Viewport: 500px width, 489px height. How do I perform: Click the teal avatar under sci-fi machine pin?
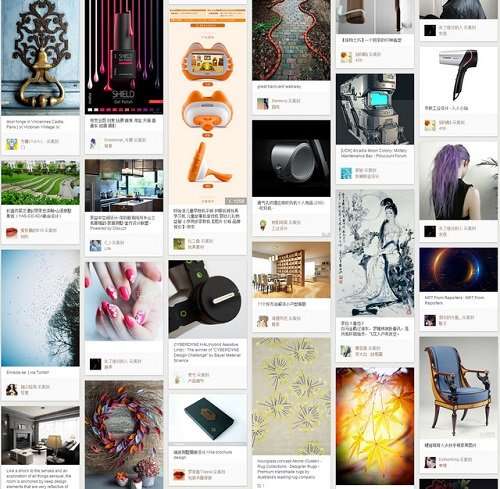346,173
